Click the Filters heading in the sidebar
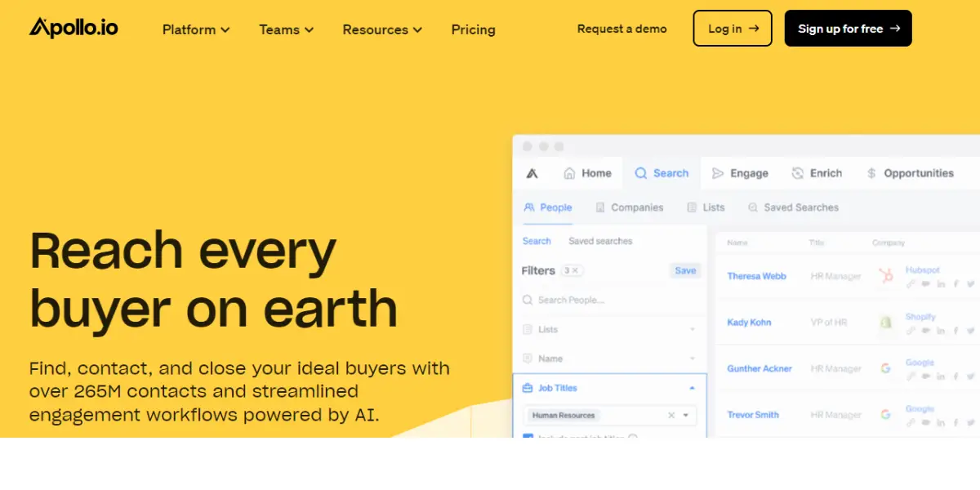Screen dimensions: 980x490 [538, 270]
